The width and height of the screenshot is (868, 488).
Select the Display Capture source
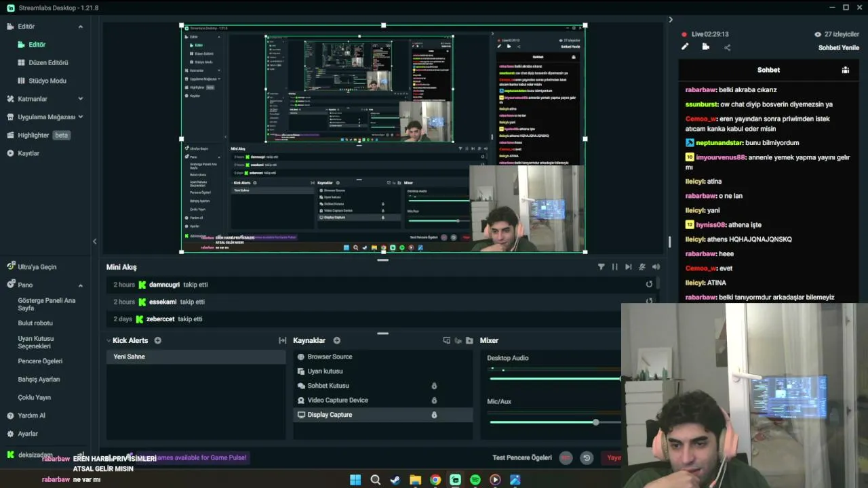[383, 415]
